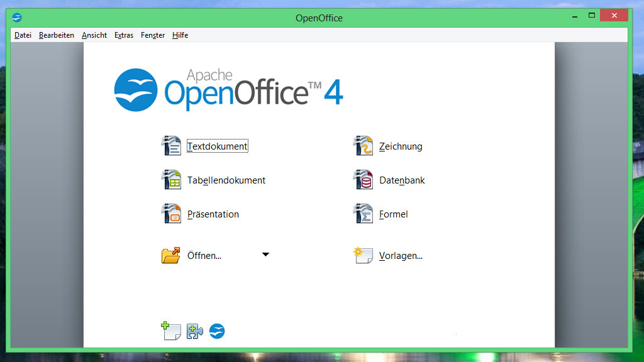Open the Datei menu
This screenshot has width=644, height=362.
point(23,35)
